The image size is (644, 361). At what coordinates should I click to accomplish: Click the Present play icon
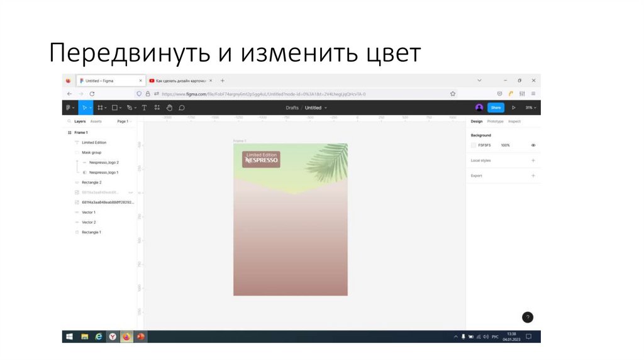(513, 108)
